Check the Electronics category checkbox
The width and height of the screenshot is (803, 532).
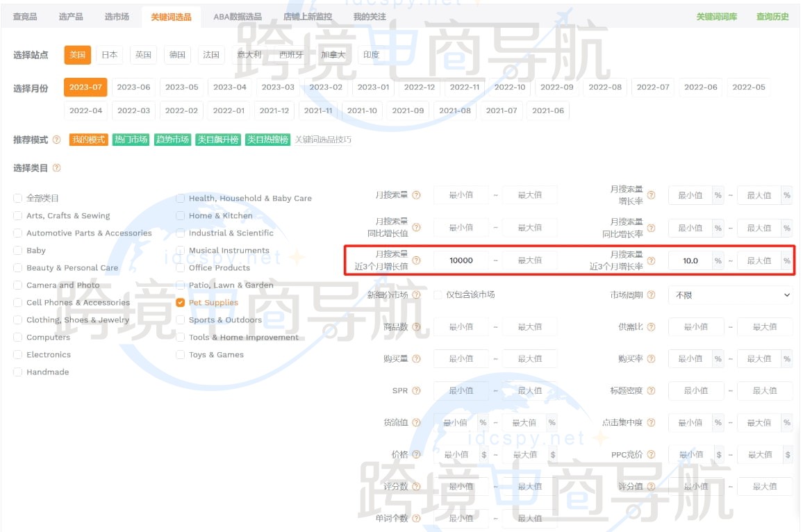pos(17,354)
